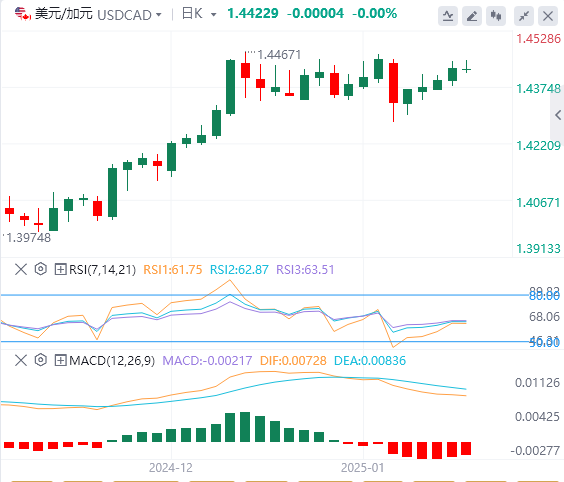Remove the MACD indicator panel
Image resolution: width=564 pixels, height=482 pixels.
point(21,360)
